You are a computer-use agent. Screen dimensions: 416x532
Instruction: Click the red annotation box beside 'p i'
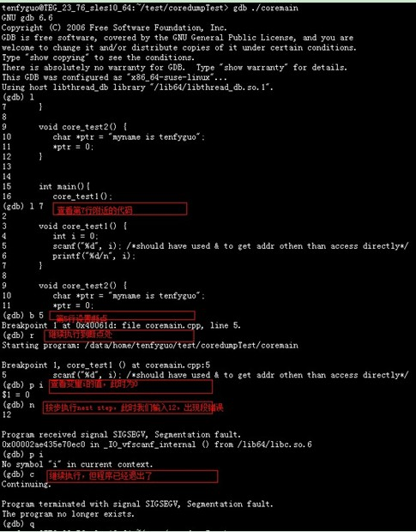point(131,386)
